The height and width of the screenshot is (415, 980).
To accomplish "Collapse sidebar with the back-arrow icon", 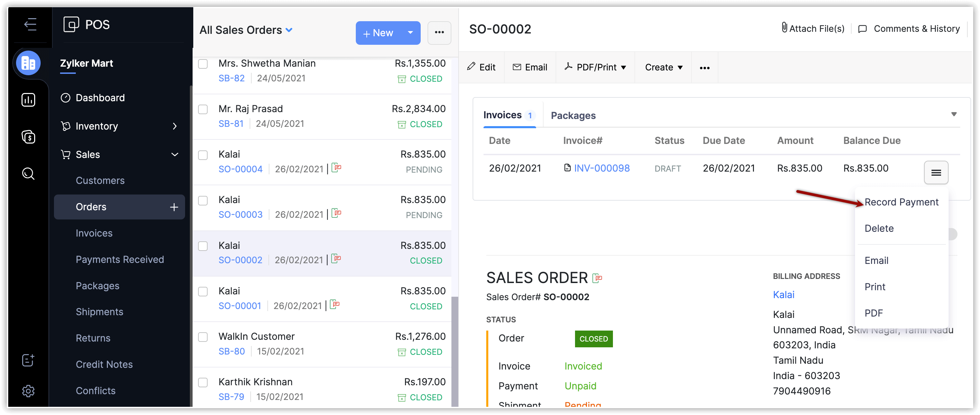I will pos(30,24).
